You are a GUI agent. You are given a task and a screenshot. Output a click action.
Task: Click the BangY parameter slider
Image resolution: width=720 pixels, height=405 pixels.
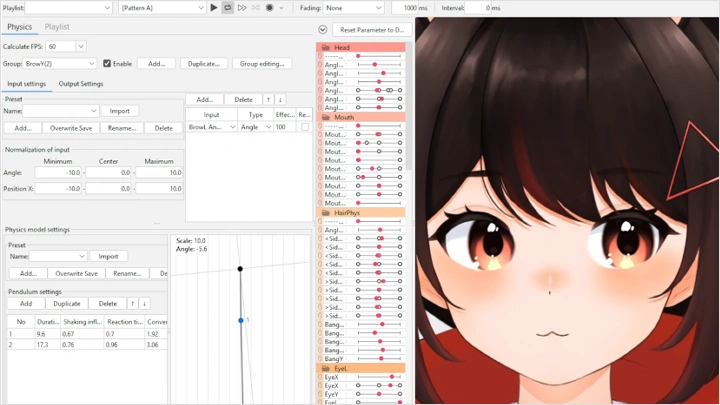[x=379, y=359]
